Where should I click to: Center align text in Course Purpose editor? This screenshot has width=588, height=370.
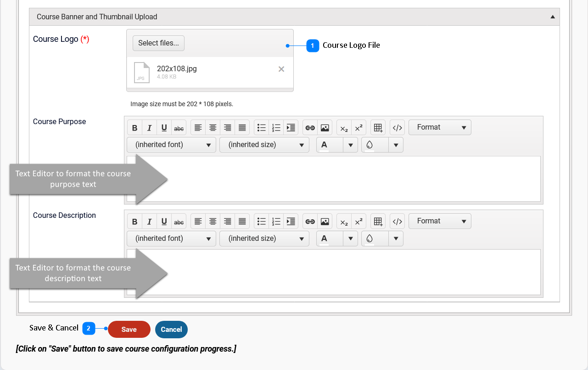pos(213,128)
